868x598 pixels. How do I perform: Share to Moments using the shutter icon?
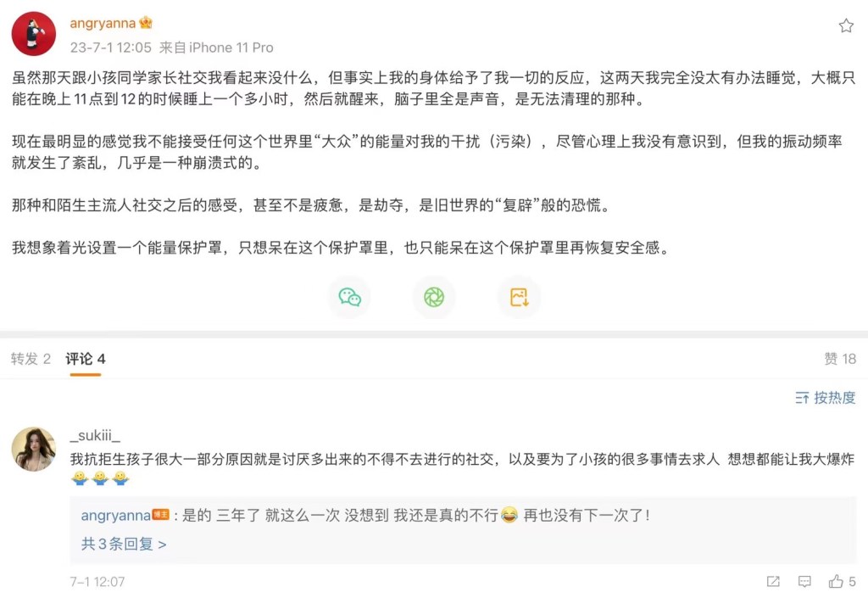[434, 297]
